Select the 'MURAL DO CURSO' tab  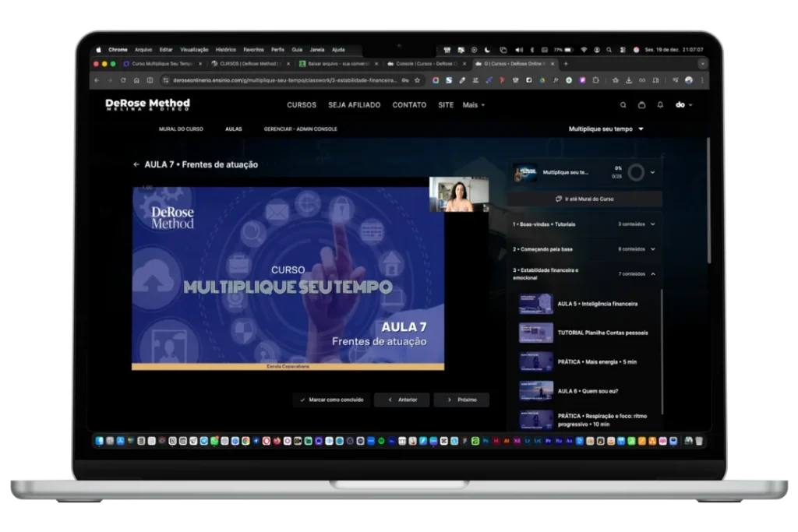point(181,129)
